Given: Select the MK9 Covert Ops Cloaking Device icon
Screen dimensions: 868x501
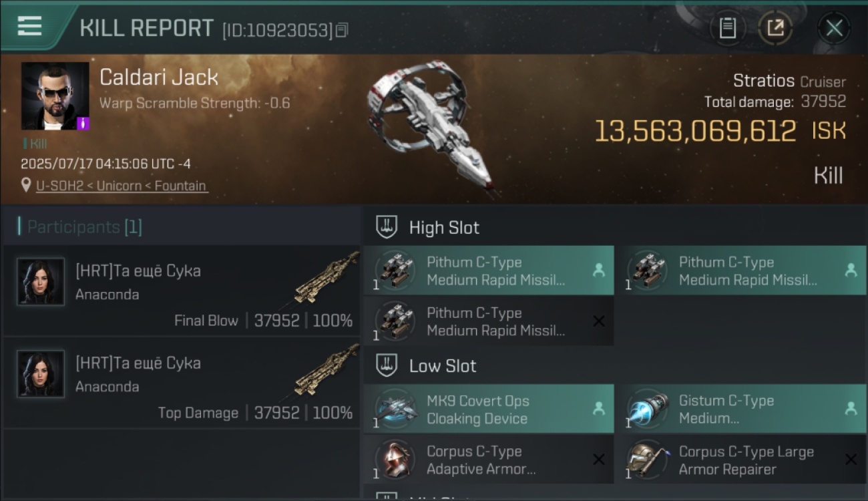Looking at the screenshot, I should pos(396,409).
